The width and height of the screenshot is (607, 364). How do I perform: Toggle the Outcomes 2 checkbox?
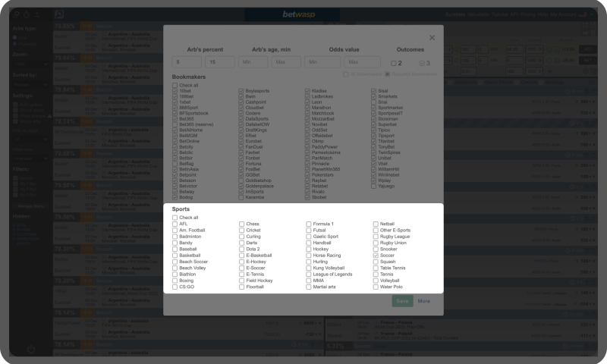[393, 63]
